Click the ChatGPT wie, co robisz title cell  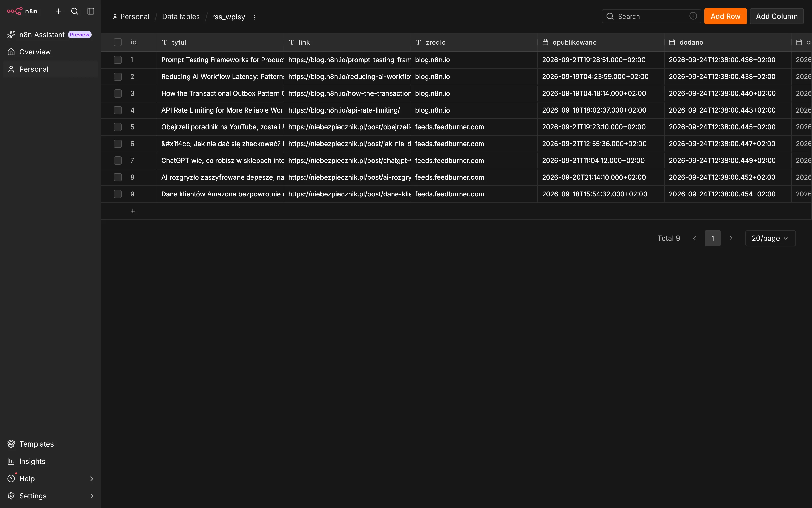pos(221,161)
